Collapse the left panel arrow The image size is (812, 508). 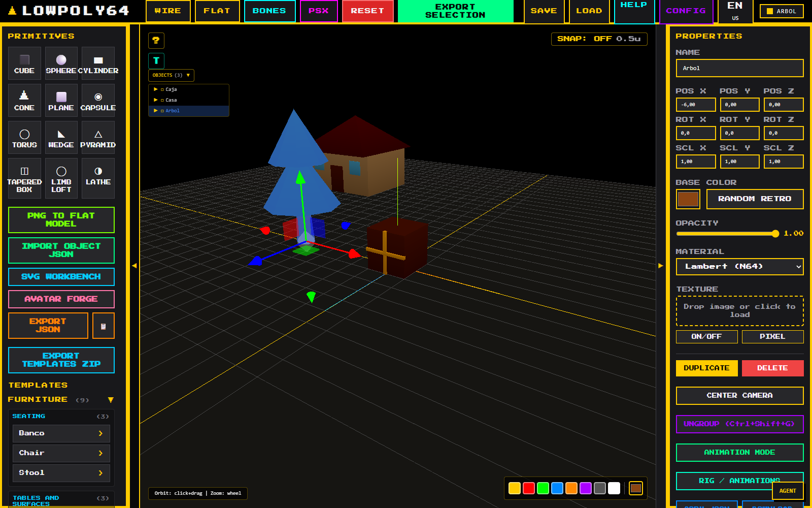coord(134,266)
